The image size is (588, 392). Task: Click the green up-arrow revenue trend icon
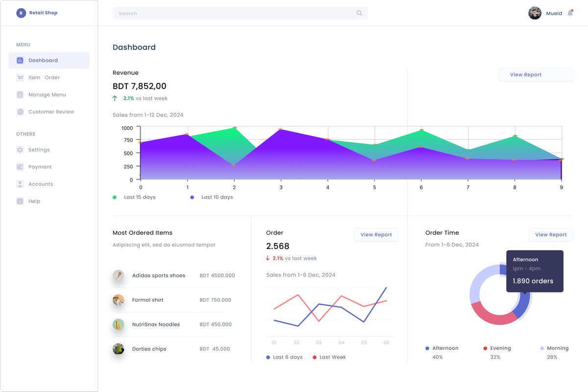(115, 98)
